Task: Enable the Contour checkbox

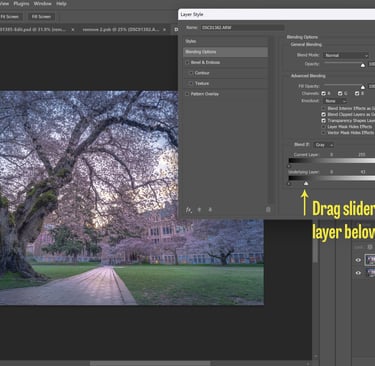Action: [191, 73]
